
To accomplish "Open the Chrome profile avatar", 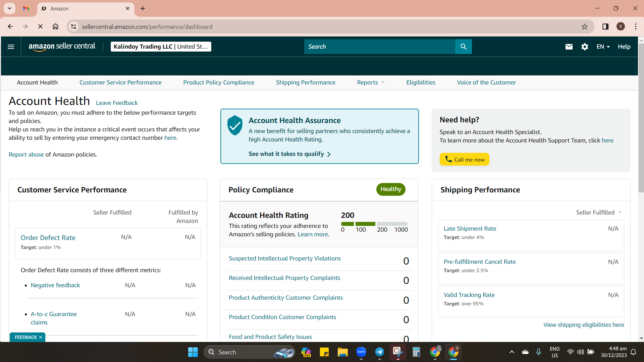I will point(621,26).
